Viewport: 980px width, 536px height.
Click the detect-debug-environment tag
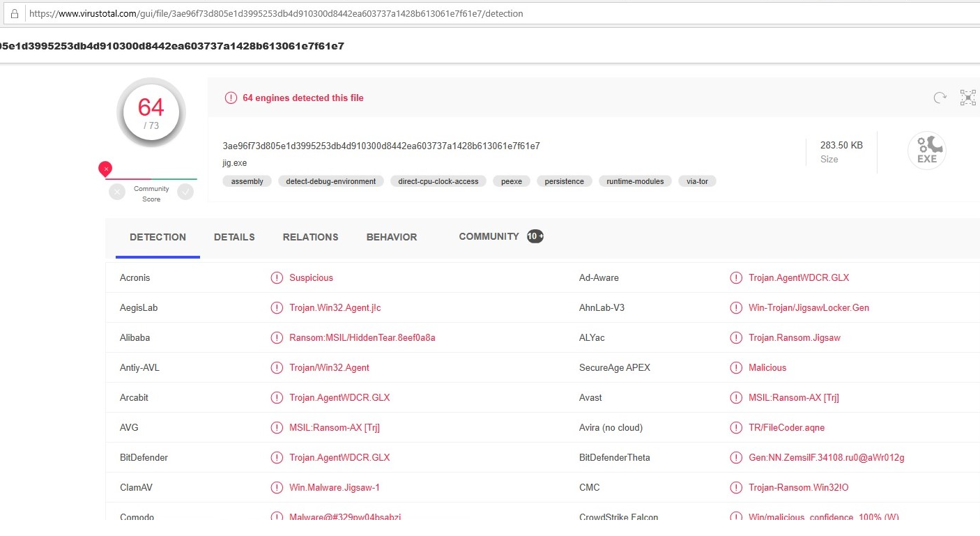(x=331, y=181)
